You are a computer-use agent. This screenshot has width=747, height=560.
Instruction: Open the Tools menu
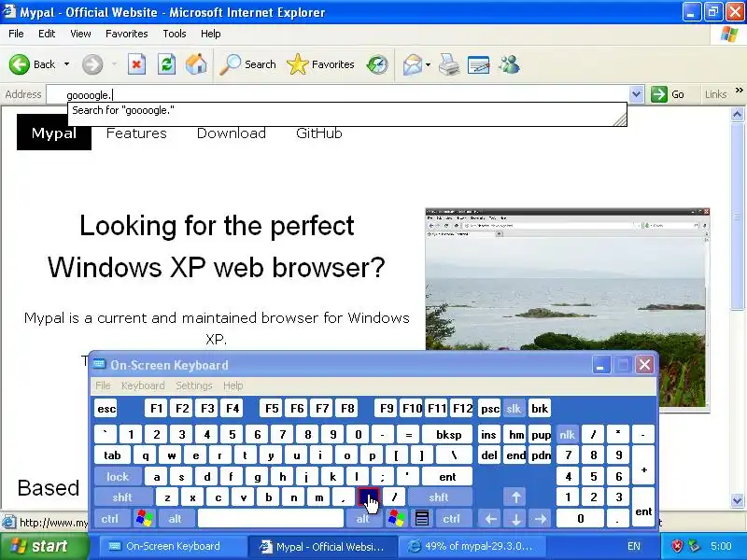[175, 34]
